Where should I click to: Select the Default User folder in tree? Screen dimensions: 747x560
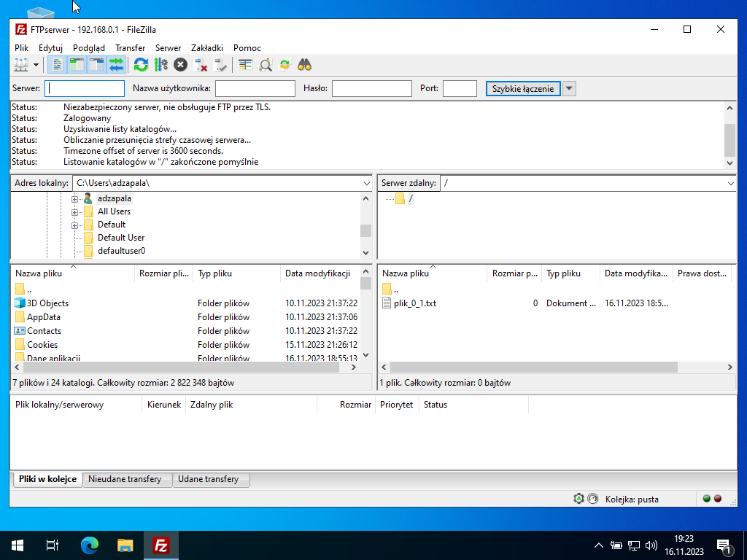point(121,238)
